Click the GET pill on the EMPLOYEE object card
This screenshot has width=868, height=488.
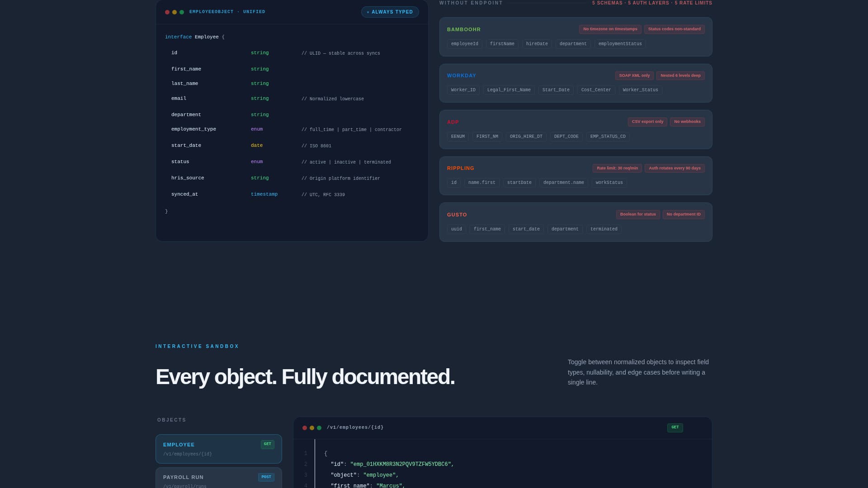(x=267, y=444)
